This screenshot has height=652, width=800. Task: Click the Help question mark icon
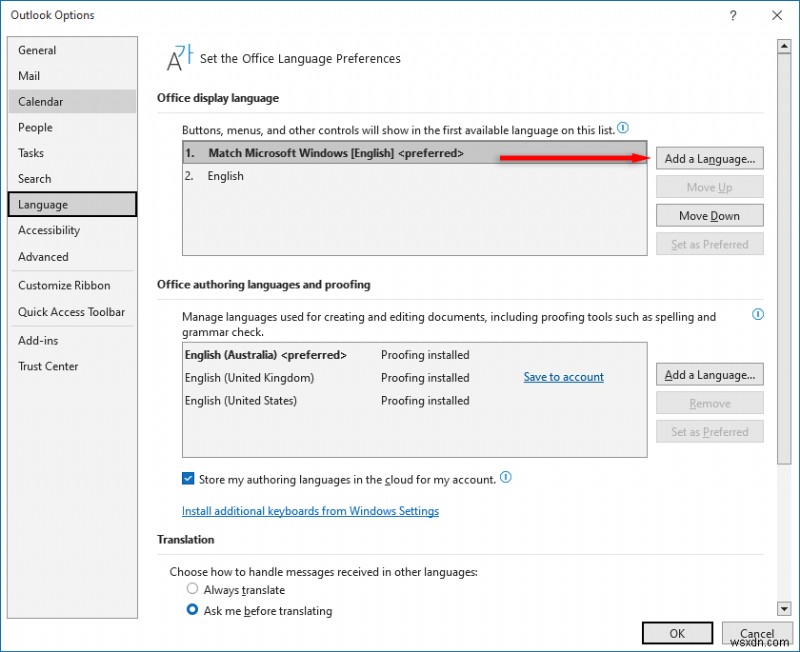733,15
